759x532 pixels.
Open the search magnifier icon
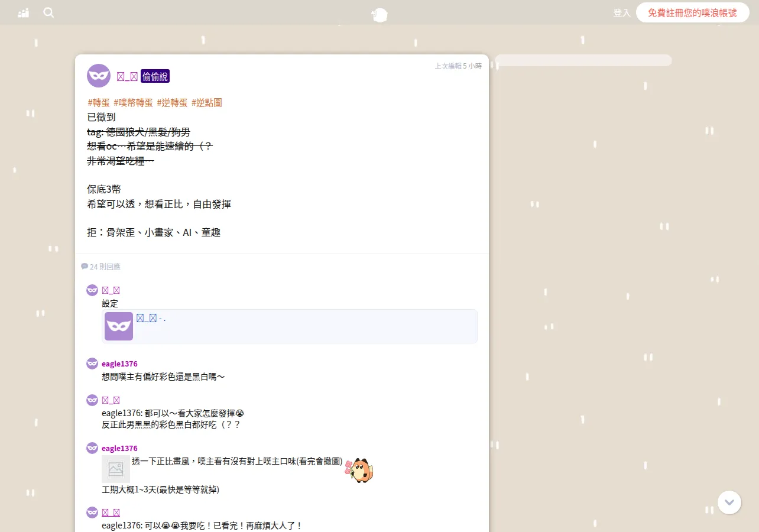(x=48, y=12)
